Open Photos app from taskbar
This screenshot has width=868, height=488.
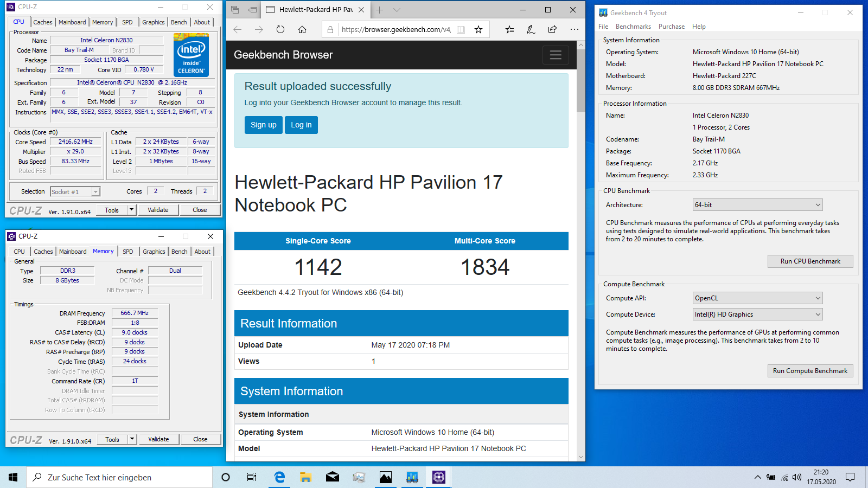(386, 477)
